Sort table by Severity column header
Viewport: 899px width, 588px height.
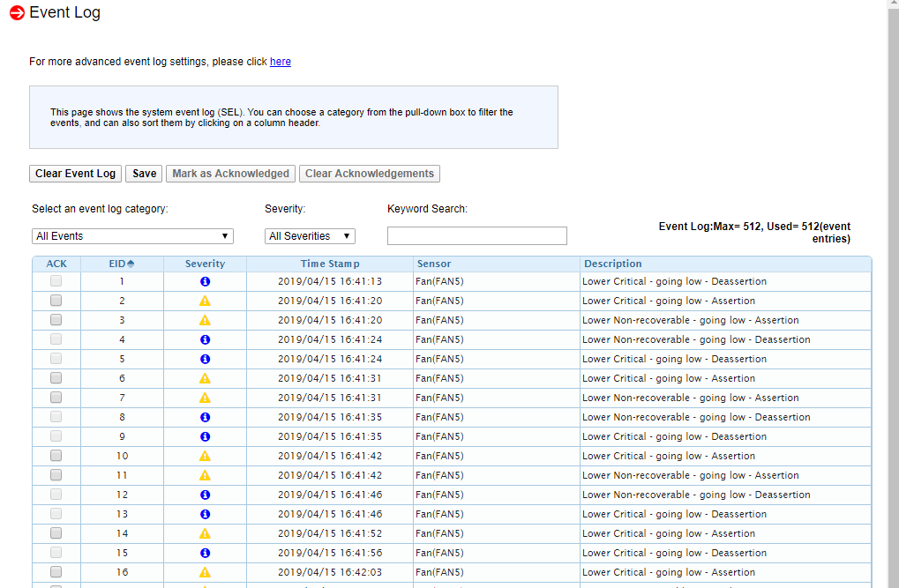tap(205, 264)
